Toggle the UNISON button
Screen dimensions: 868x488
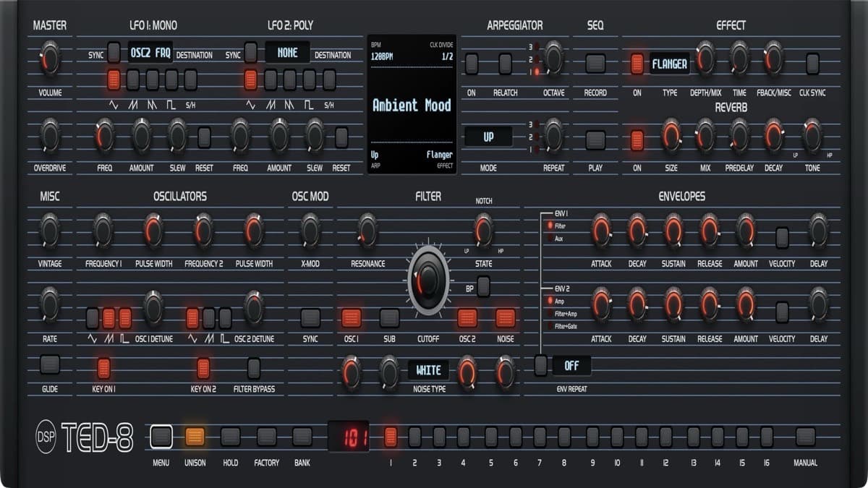pos(195,437)
